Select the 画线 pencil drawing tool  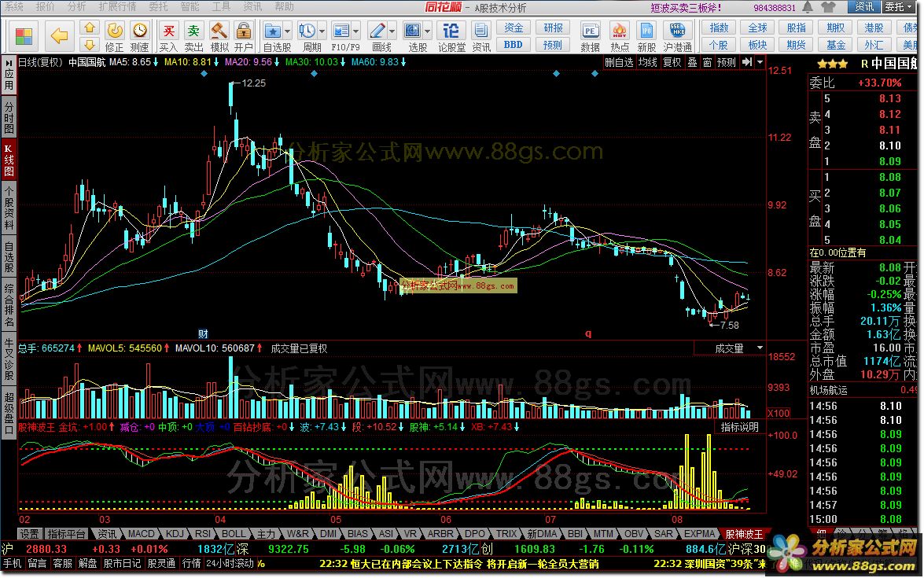pos(377,36)
